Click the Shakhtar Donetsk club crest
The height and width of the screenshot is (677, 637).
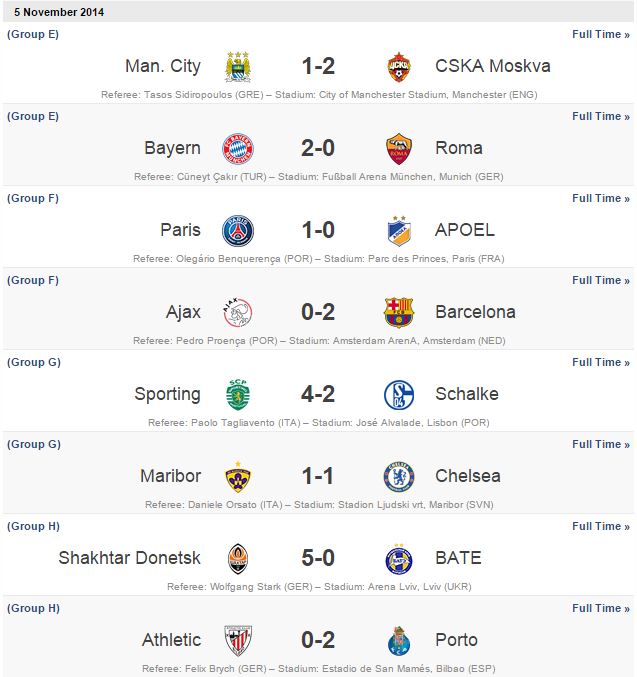click(238, 559)
